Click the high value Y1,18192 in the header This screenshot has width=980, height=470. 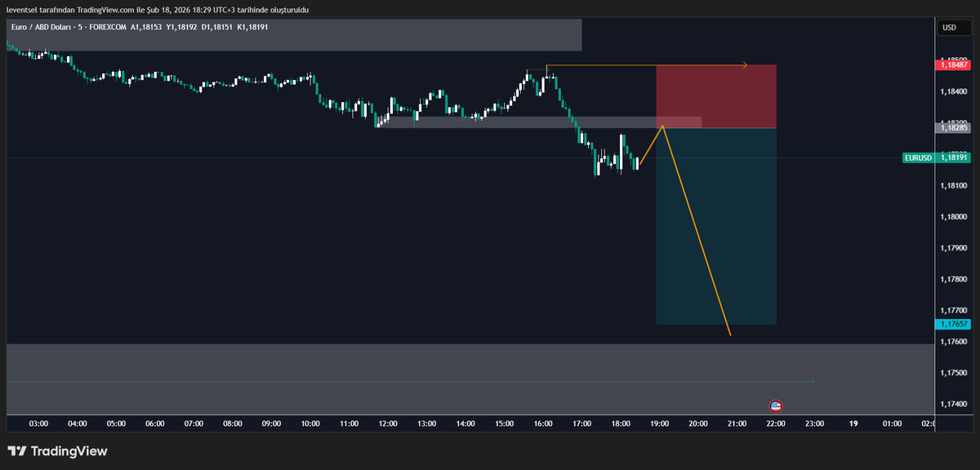[x=181, y=28]
